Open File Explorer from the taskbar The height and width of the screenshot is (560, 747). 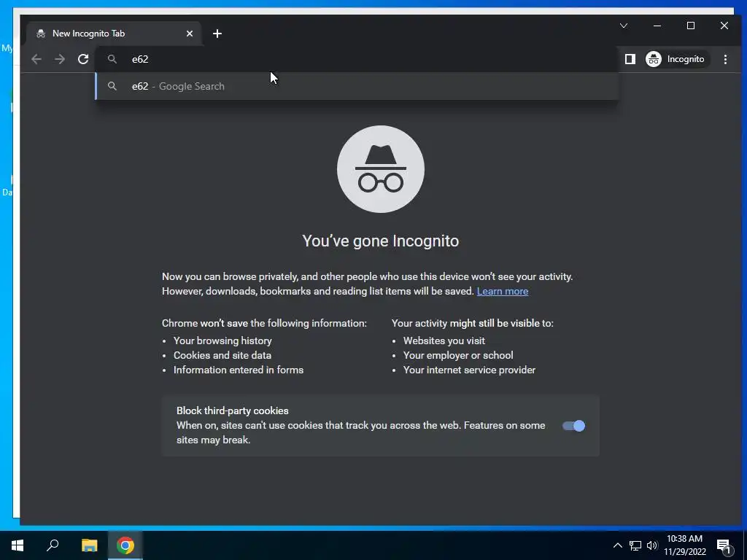coord(89,545)
